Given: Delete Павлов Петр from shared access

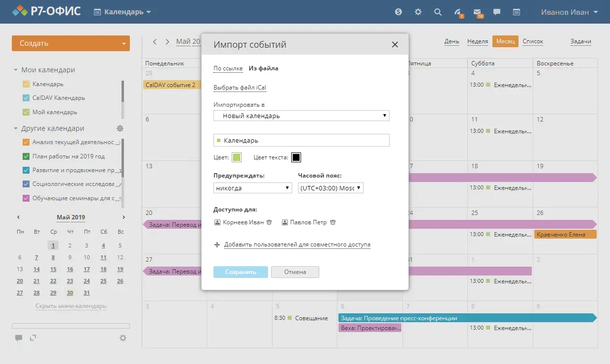Looking at the screenshot, I should pos(333,222).
